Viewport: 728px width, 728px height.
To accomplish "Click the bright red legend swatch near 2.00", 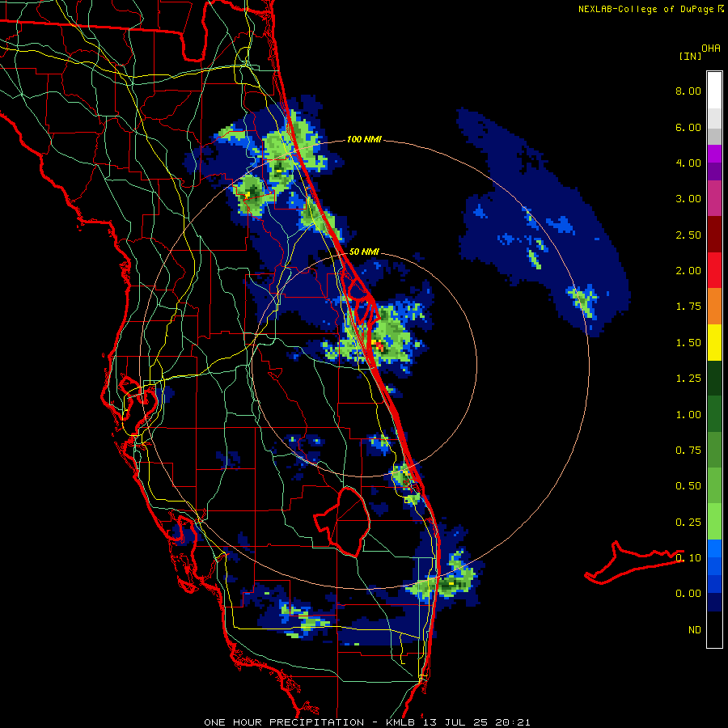I will [x=714, y=270].
